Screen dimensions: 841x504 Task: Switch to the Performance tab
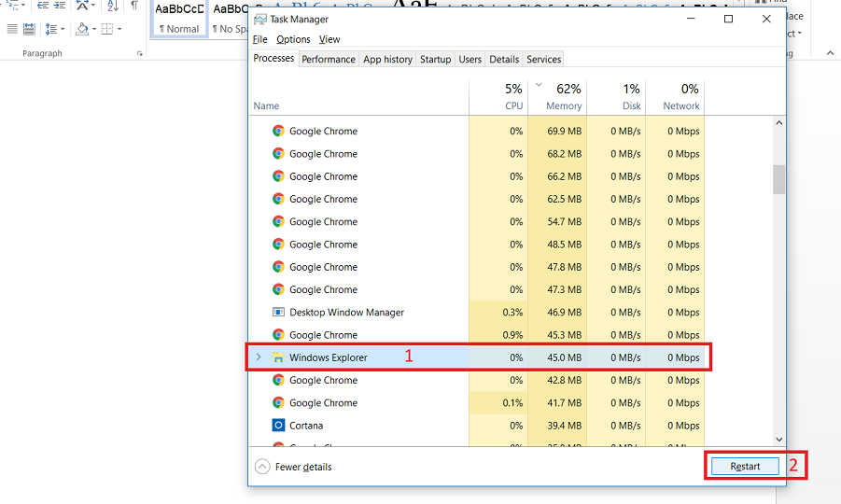pos(329,60)
